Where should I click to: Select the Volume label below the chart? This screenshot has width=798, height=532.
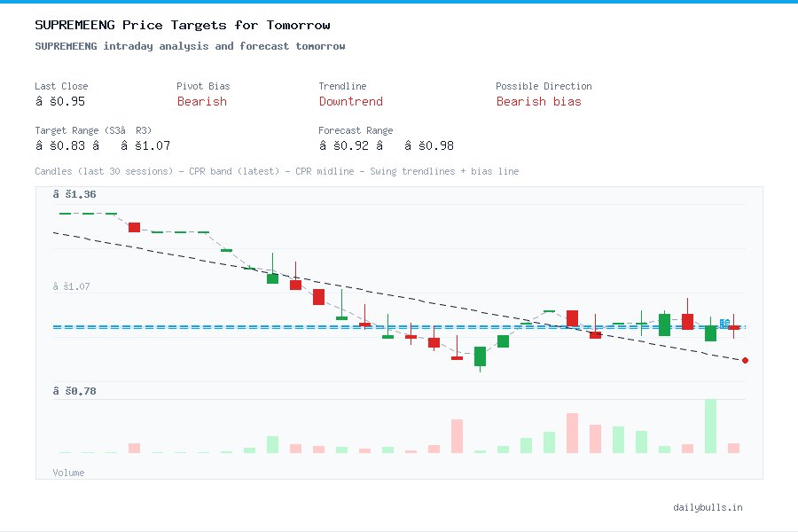[68, 473]
